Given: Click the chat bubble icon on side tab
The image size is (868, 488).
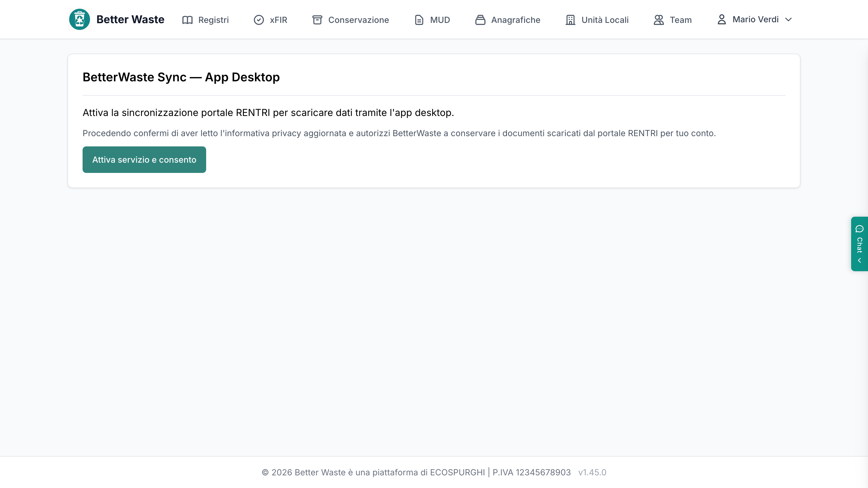Looking at the screenshot, I should [859, 229].
